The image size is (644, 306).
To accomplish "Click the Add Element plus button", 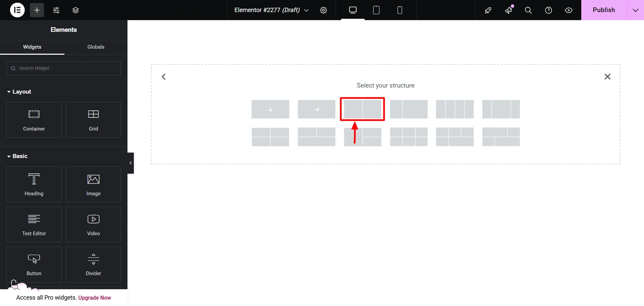I will [37, 10].
